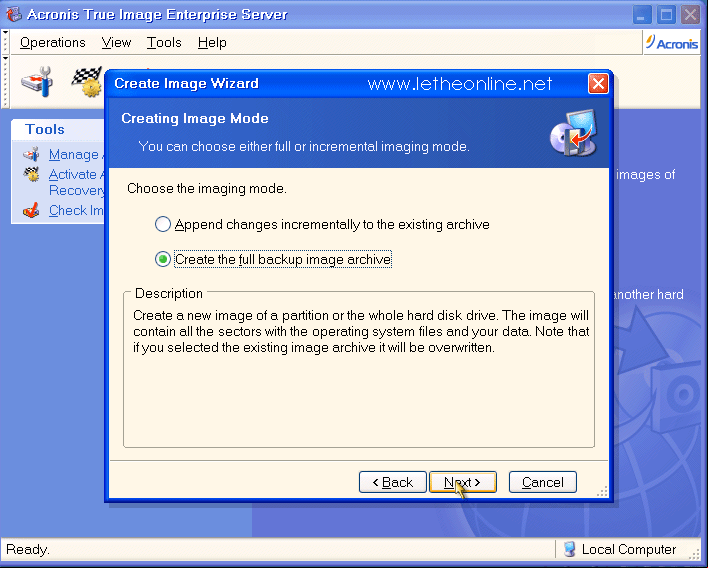
Task: Cancel the Create Image Wizard
Action: click(543, 482)
